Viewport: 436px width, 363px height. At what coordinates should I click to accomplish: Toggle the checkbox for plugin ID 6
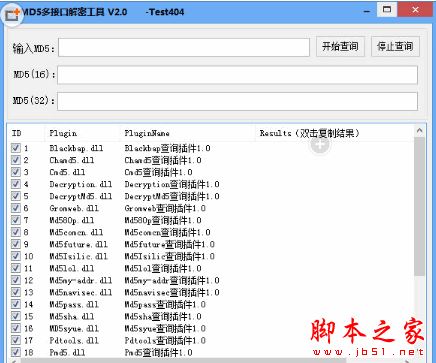pyautogui.click(x=16, y=208)
